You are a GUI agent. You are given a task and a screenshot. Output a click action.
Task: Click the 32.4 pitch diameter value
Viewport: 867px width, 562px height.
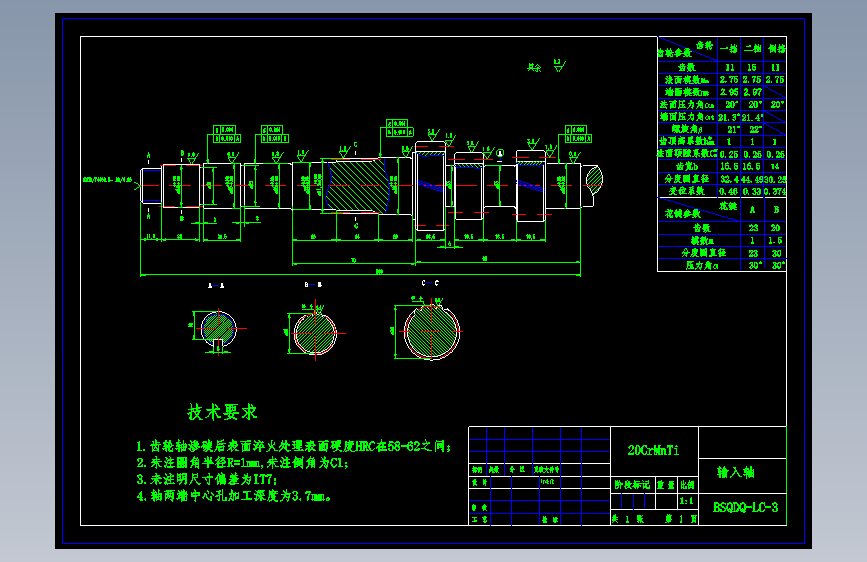point(729,179)
